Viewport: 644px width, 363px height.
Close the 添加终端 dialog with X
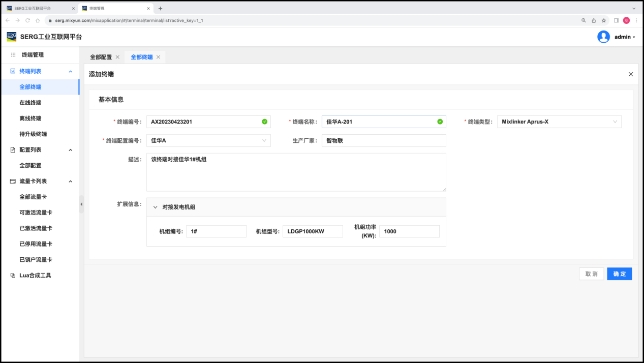pos(631,74)
